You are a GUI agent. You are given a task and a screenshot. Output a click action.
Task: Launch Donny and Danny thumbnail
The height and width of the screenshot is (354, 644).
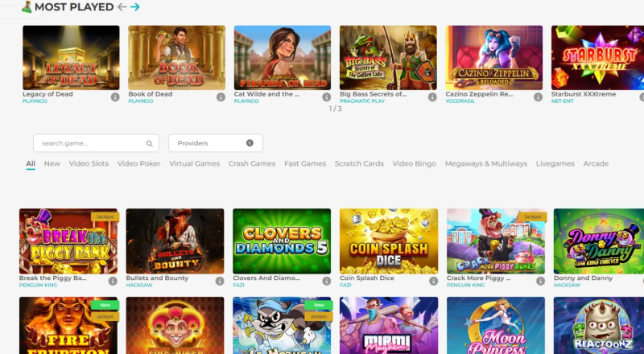(x=599, y=241)
